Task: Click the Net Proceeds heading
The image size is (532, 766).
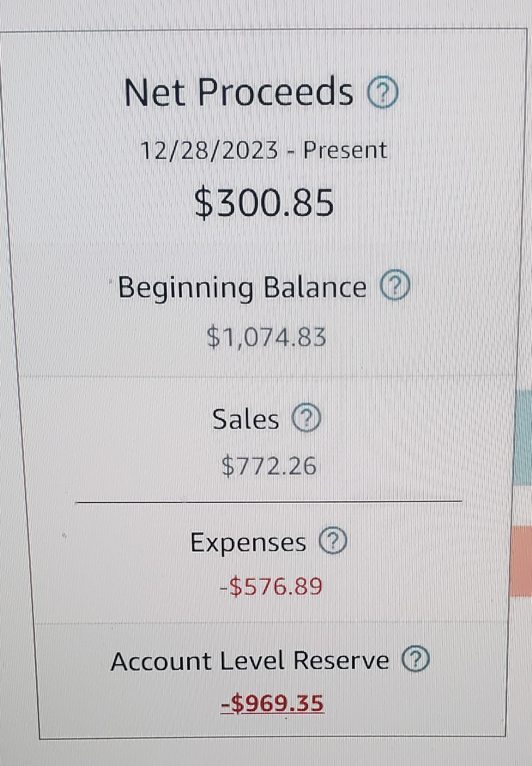Action: pos(239,91)
